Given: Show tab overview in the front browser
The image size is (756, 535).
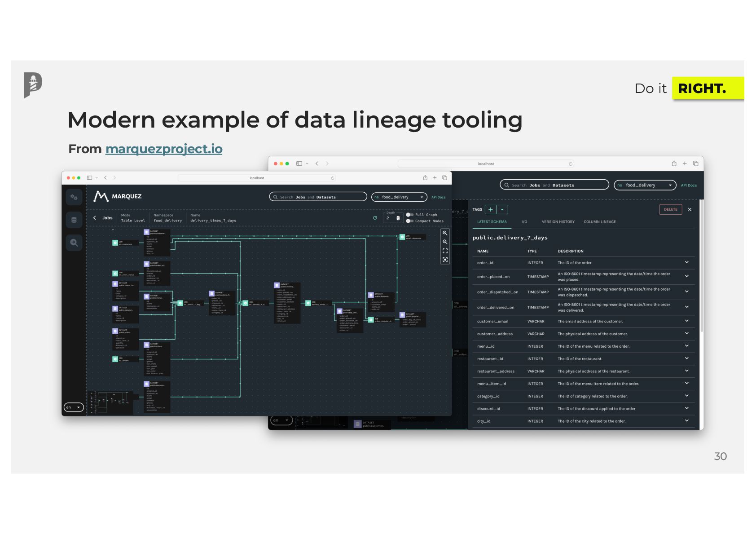Looking at the screenshot, I should [x=444, y=178].
